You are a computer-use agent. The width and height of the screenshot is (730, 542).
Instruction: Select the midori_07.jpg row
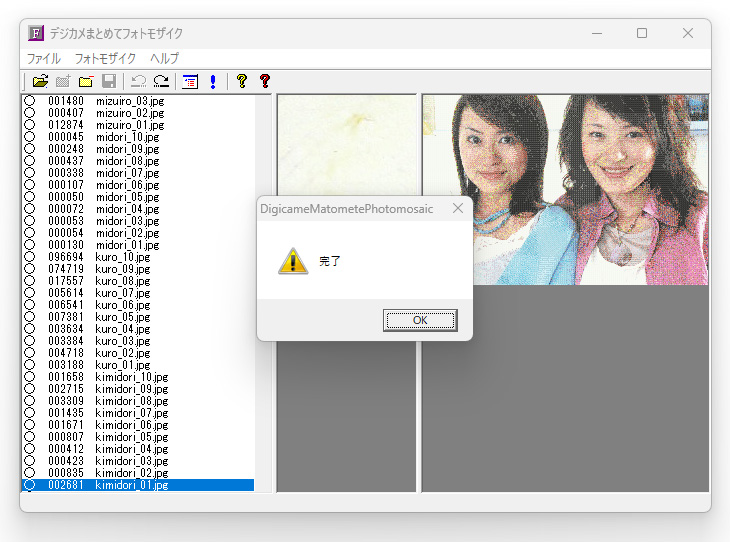[x=138, y=173]
